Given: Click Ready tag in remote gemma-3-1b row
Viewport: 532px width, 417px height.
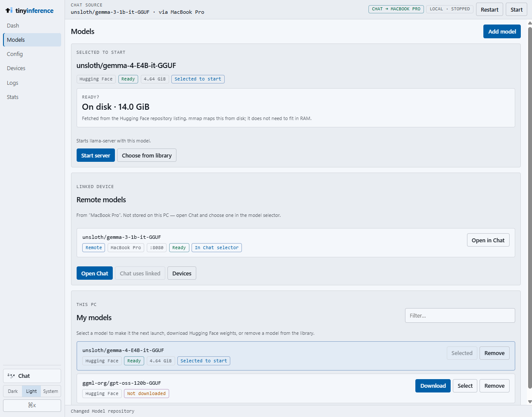Looking at the screenshot, I should (x=179, y=247).
